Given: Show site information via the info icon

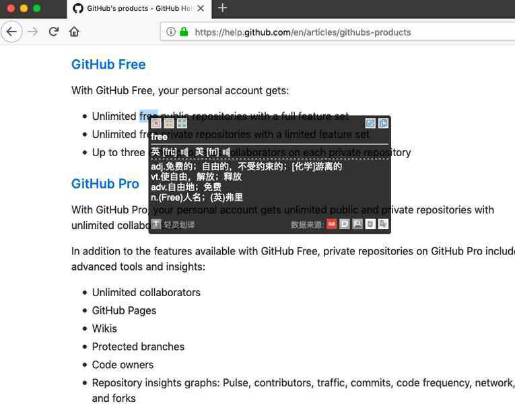Looking at the screenshot, I should [x=171, y=32].
